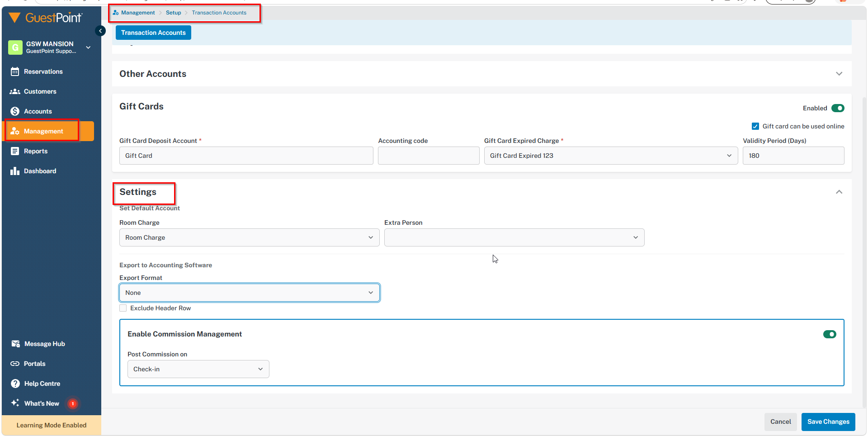Open the Export Format dropdown

pyautogui.click(x=249, y=293)
